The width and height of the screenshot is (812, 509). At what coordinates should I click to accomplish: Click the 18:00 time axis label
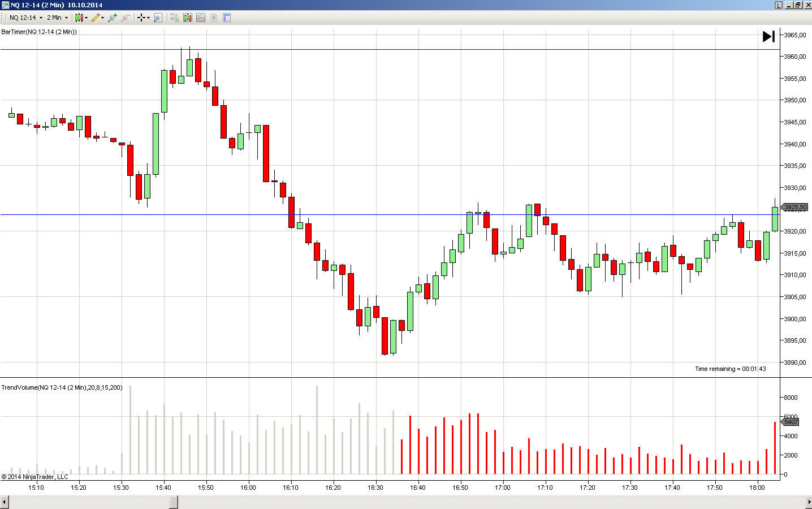point(757,488)
